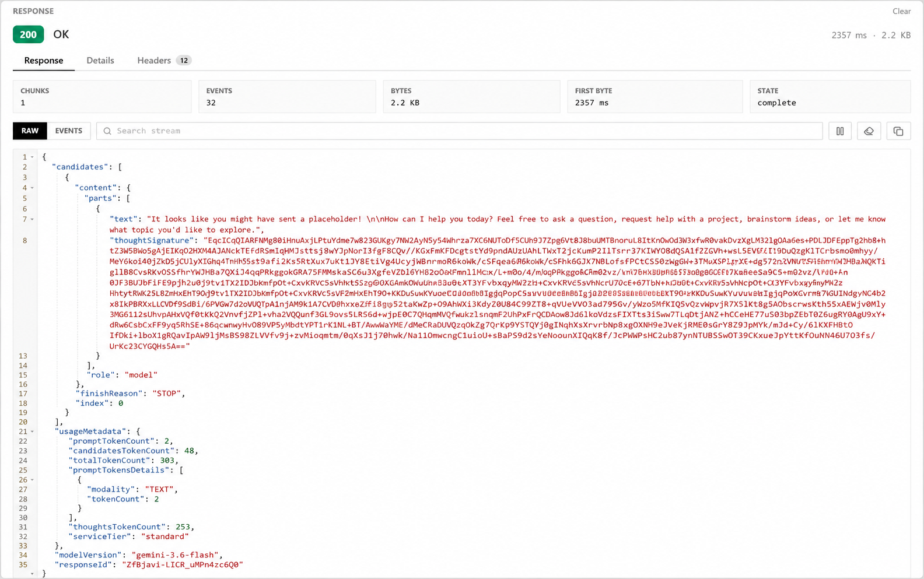
Task: Click the CHUNKS stat card
Action: pos(102,97)
